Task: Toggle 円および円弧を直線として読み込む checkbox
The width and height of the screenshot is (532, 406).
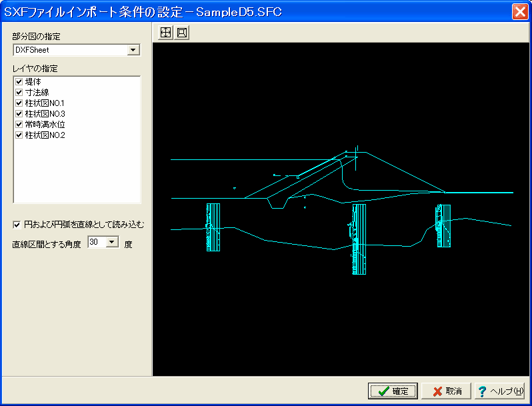Action: (x=17, y=225)
